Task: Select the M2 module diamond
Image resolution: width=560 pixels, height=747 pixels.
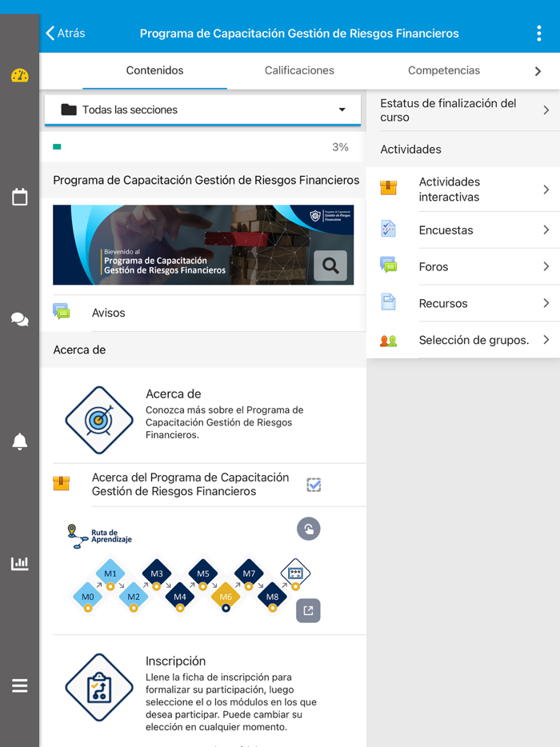Action: point(134,597)
